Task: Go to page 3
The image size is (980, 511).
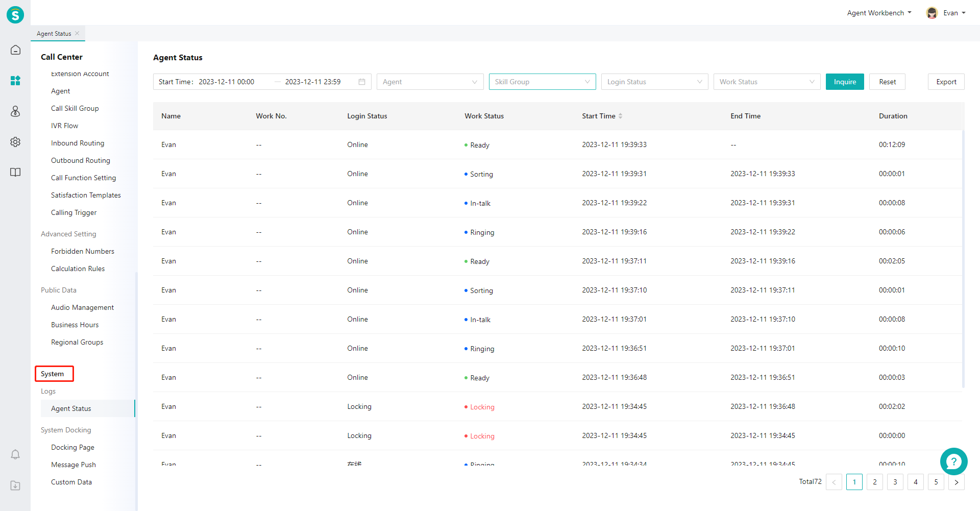Action: pos(895,482)
